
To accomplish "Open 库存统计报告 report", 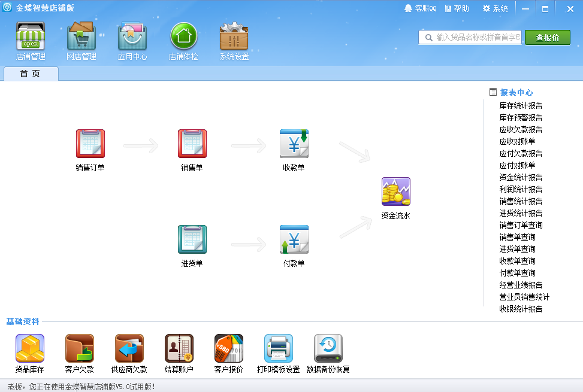I will pyautogui.click(x=521, y=105).
